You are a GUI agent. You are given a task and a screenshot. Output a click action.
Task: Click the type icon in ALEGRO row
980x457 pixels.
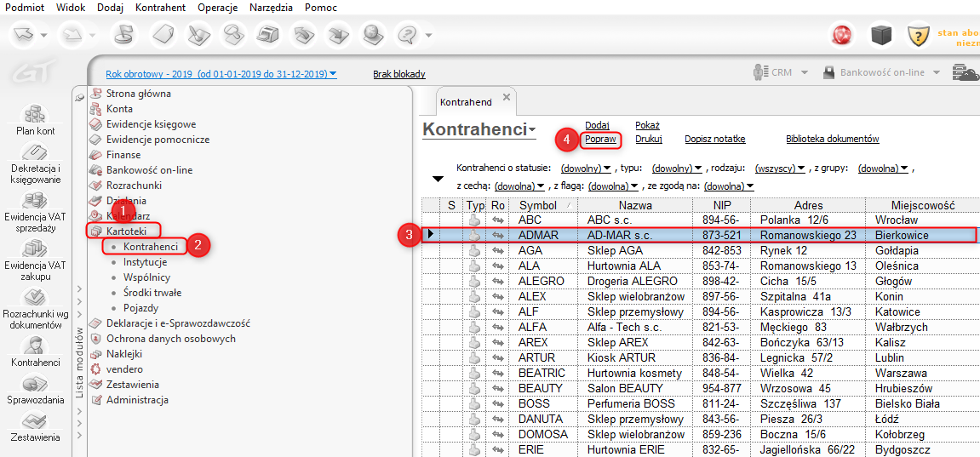pos(474,282)
